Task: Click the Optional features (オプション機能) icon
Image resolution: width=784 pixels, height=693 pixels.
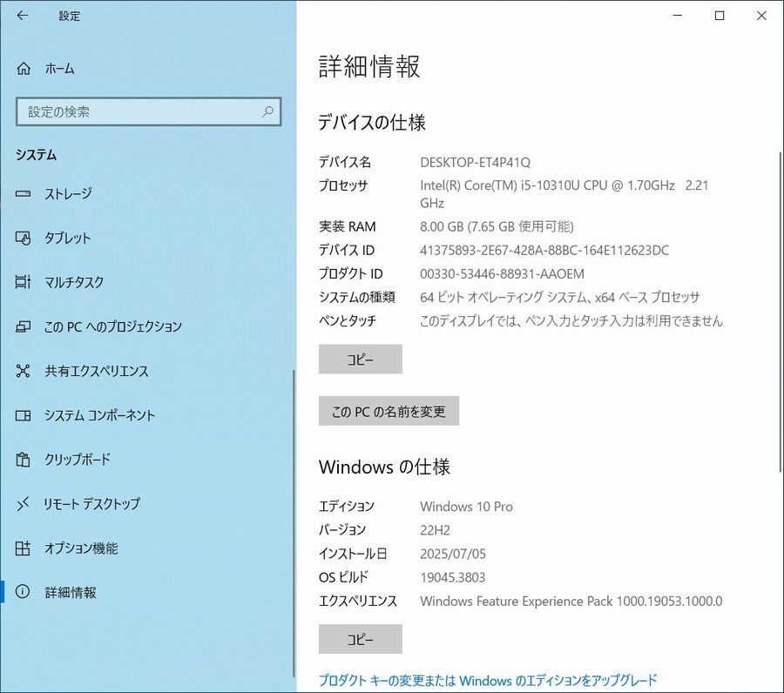Action: 23,548
